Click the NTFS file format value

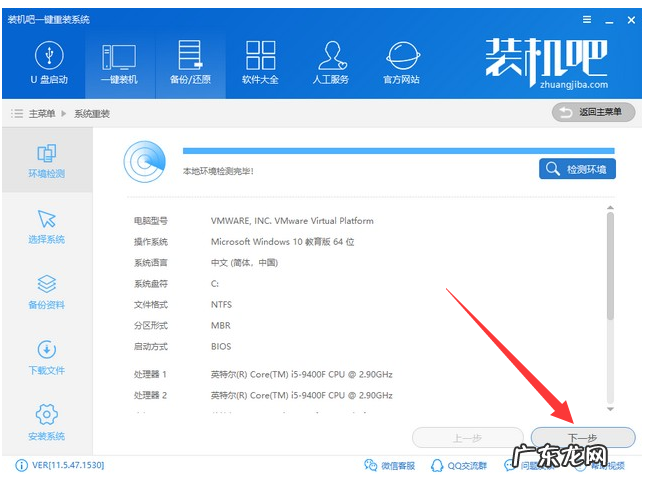(x=221, y=305)
